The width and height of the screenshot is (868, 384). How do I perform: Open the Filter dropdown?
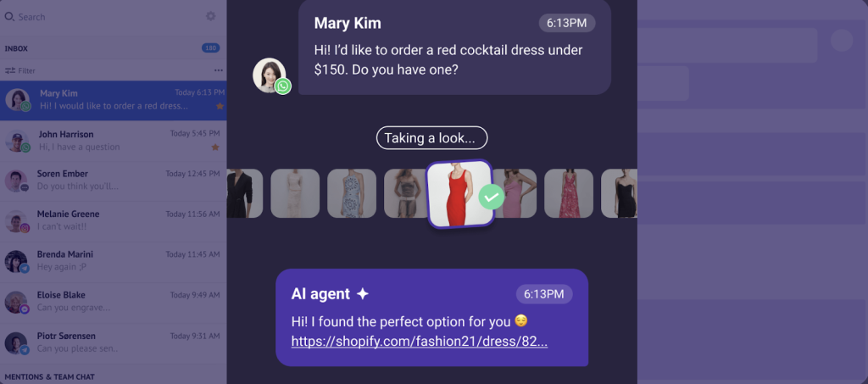click(20, 71)
